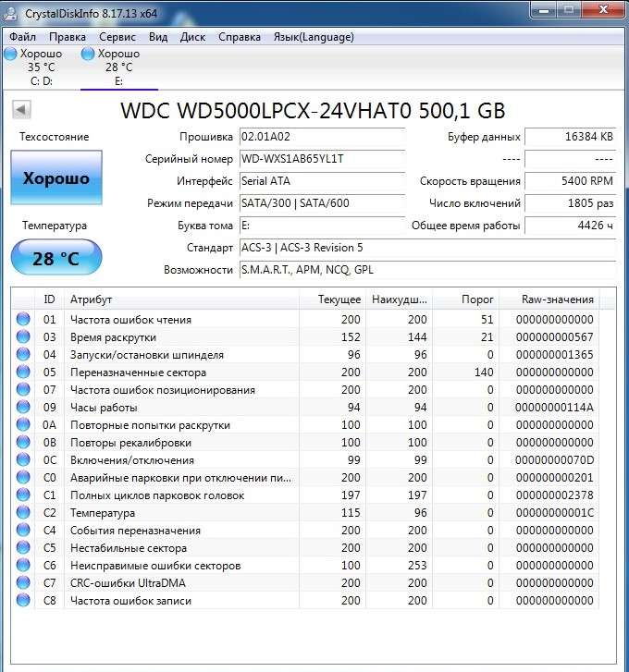Viewport: 629px width, 672px height.
Task: Click the Хорошо health status button
Action: pos(55,178)
